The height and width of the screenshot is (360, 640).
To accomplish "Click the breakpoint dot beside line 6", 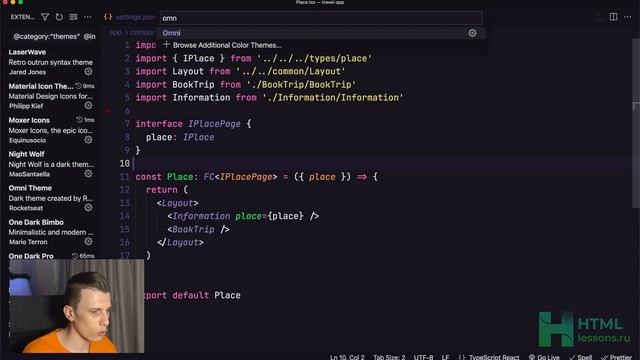I will (108, 111).
